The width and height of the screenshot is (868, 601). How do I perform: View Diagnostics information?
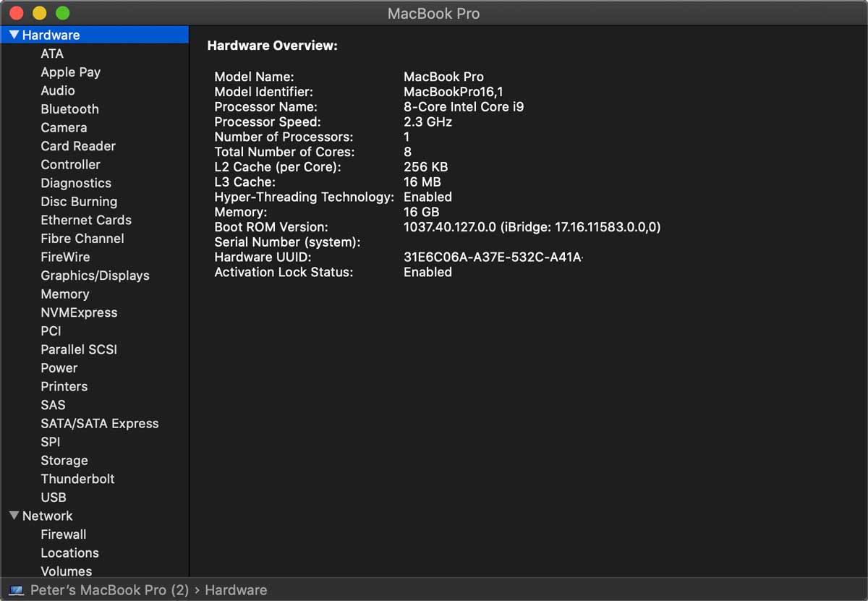pyautogui.click(x=76, y=183)
